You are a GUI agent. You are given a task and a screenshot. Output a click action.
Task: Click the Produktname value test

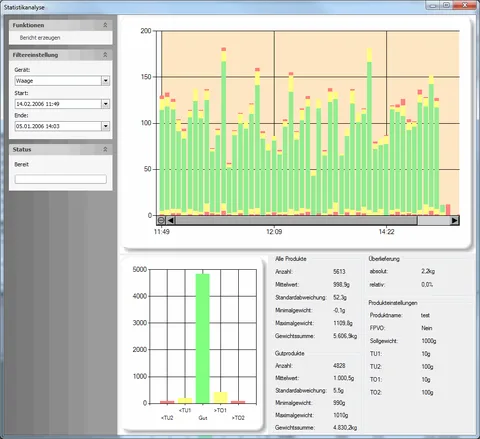(425, 315)
